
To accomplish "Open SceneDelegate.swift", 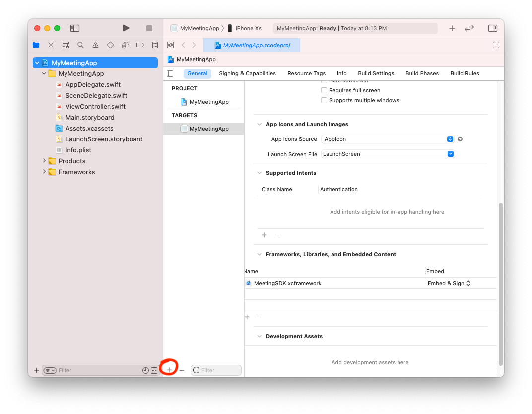I will (96, 95).
